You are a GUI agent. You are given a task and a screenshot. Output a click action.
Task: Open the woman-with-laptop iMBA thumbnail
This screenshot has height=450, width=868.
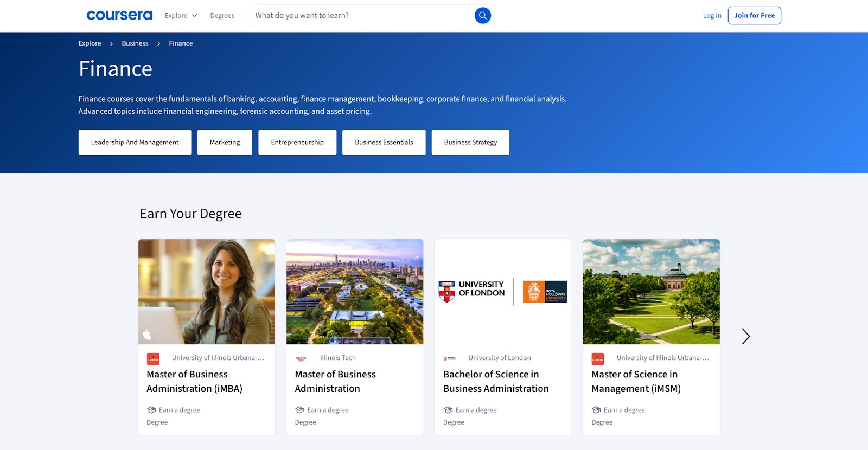(x=207, y=292)
